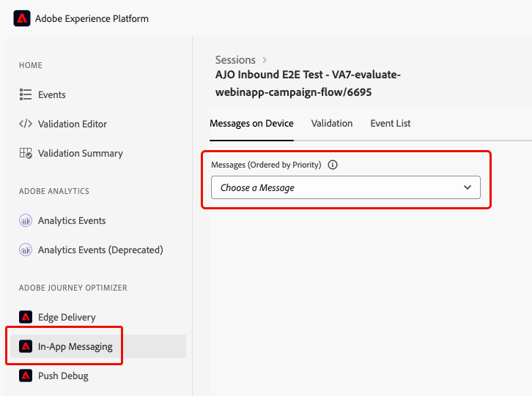The width and height of the screenshot is (532, 396).
Task: Click the Validation Summary icon
Action: coord(26,153)
